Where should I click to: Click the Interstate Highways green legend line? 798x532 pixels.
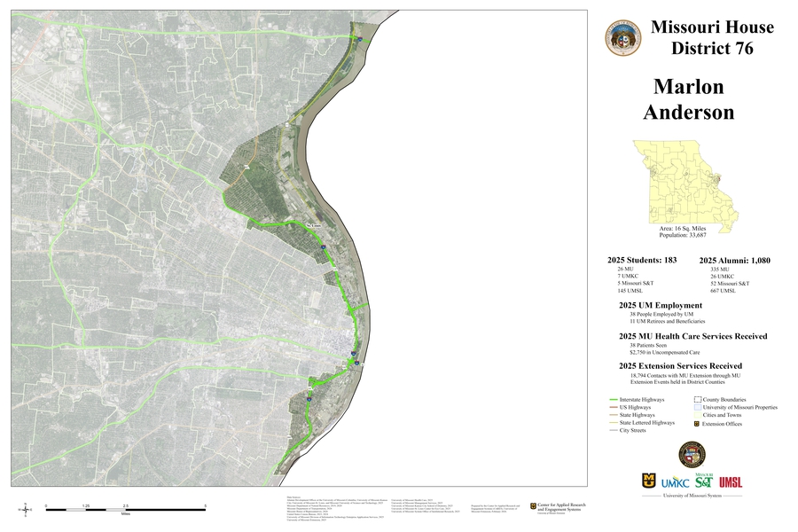click(x=614, y=400)
